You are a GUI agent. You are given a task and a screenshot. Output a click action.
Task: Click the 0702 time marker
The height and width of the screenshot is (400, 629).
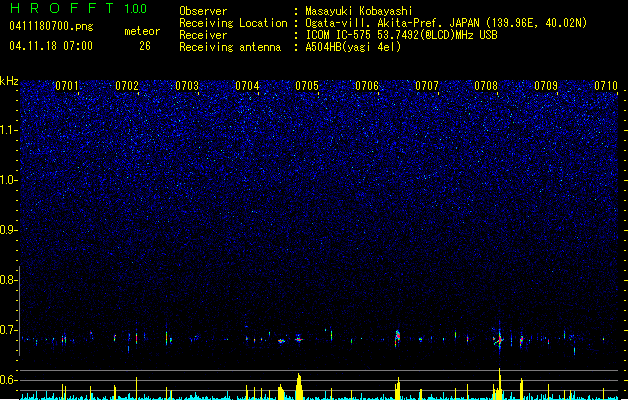127,86
